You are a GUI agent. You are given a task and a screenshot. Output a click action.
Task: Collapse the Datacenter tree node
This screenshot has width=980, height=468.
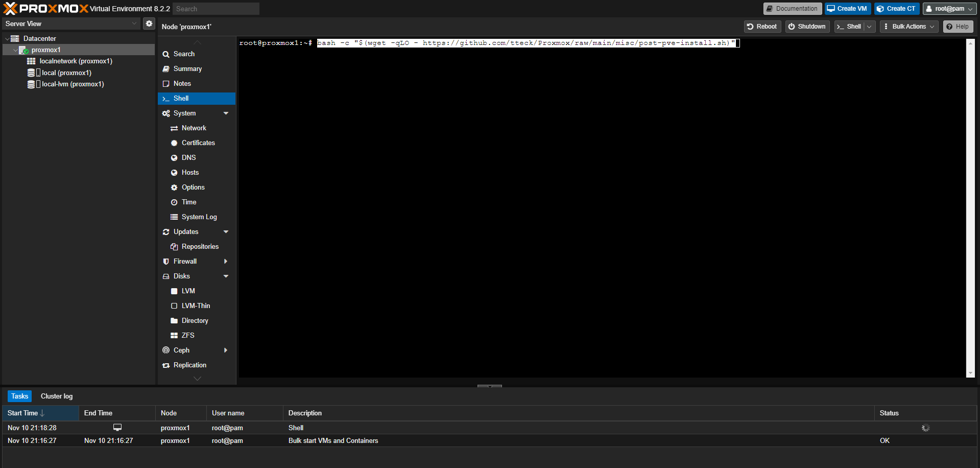click(x=7, y=39)
